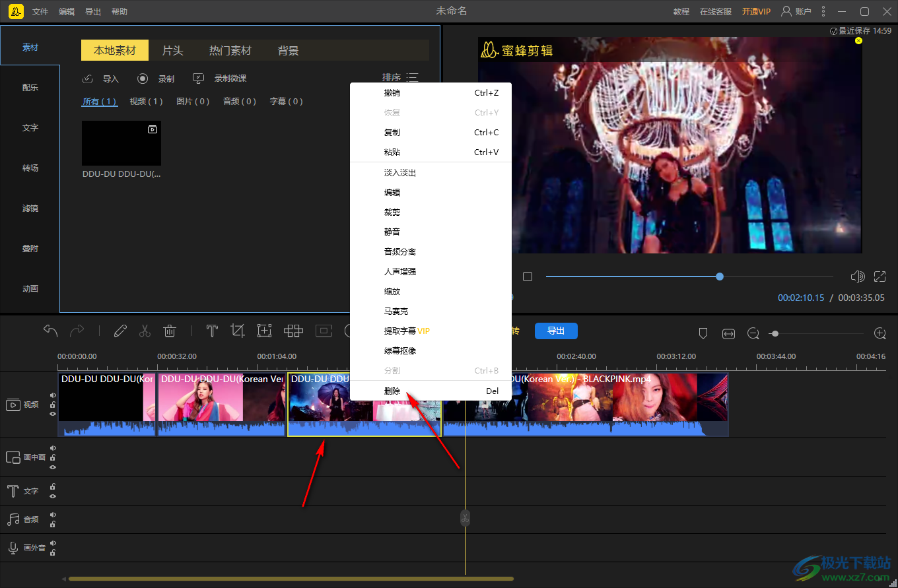Image resolution: width=898 pixels, height=588 pixels.
Task: Hide the 视频 track with eye icon
Action: coord(53,414)
